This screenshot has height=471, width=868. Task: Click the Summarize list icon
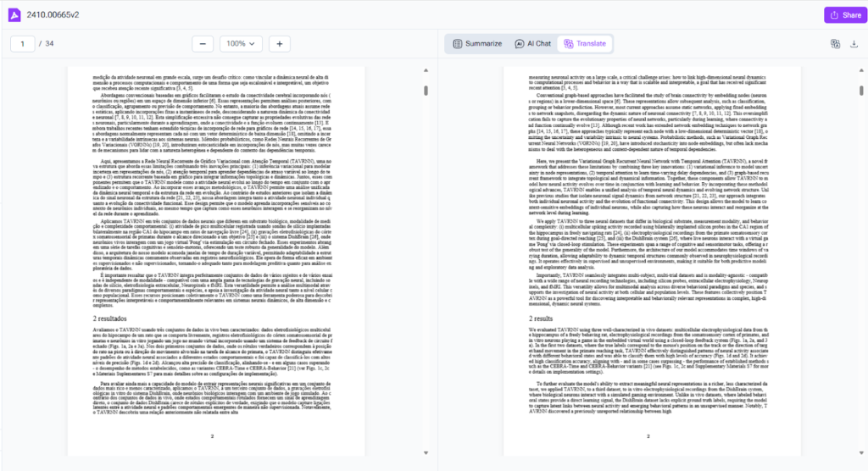(458, 43)
